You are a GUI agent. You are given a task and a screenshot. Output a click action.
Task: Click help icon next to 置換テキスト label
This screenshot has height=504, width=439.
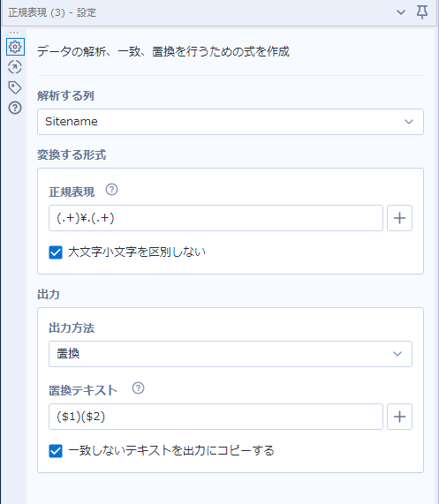click(x=139, y=388)
